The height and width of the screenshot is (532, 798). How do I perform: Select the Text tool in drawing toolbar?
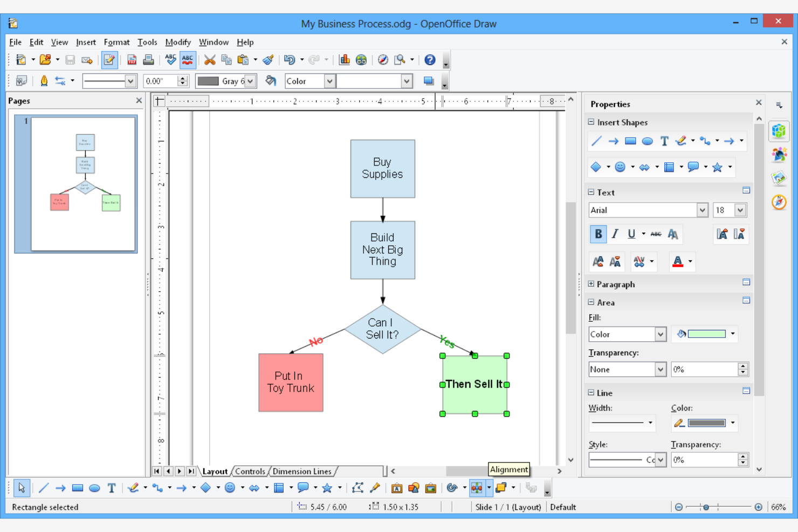[x=112, y=488]
